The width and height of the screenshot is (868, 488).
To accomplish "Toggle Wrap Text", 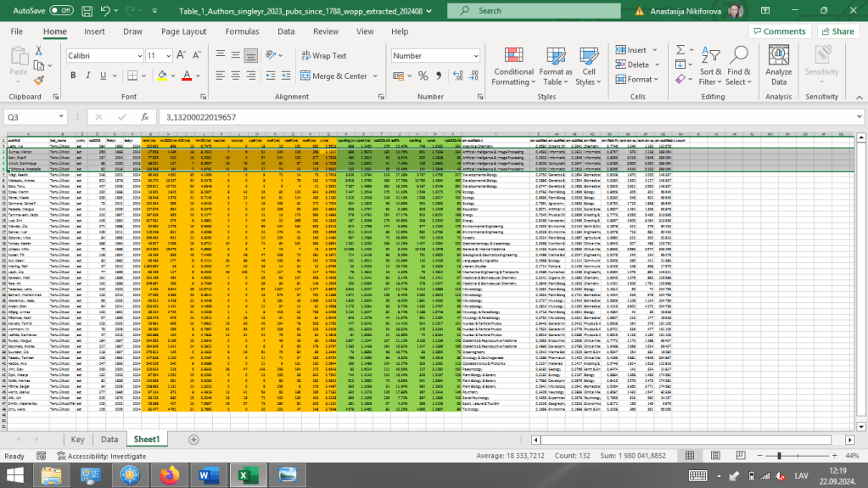I will coord(322,55).
